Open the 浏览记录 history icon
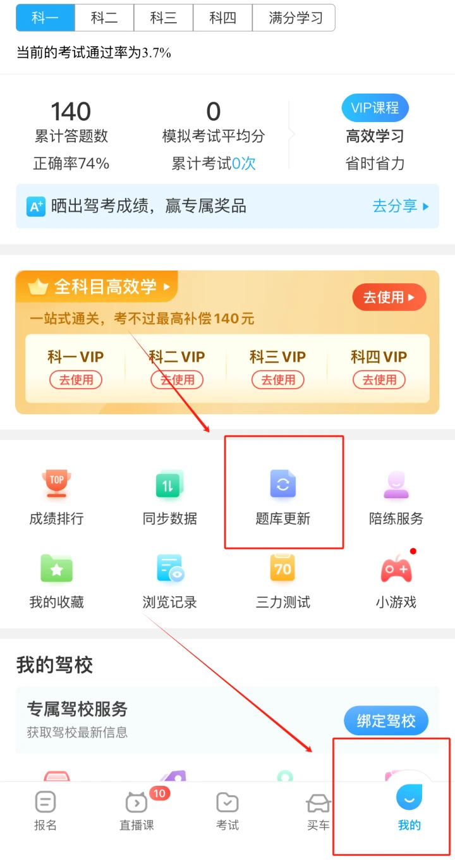Image resolution: width=455 pixels, height=868 pixels. point(169,568)
